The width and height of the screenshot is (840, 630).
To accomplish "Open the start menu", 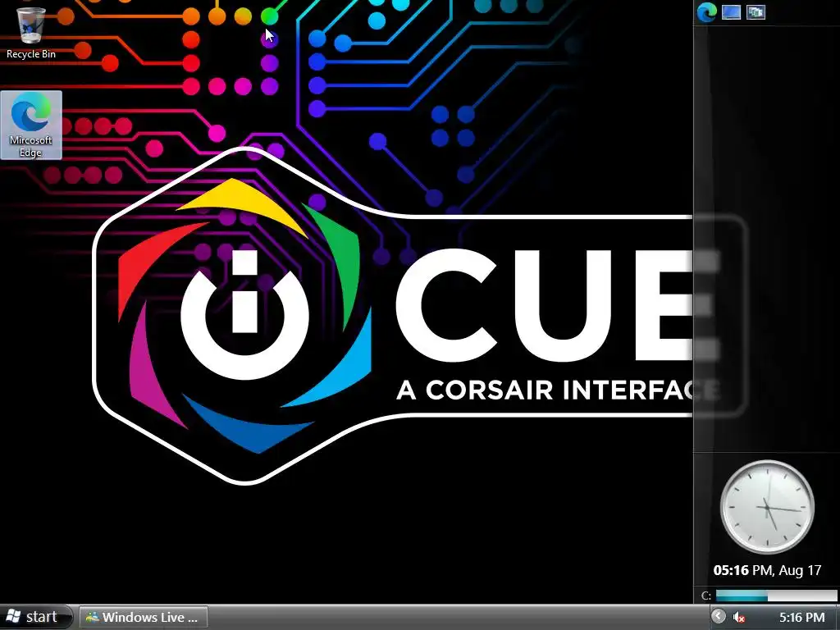I will point(35,617).
